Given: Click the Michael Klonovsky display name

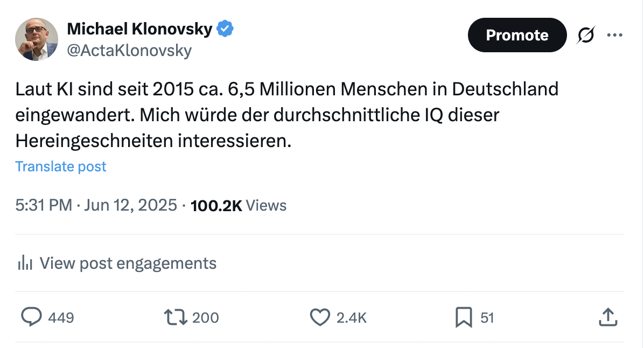Looking at the screenshot, I should pos(139,29).
